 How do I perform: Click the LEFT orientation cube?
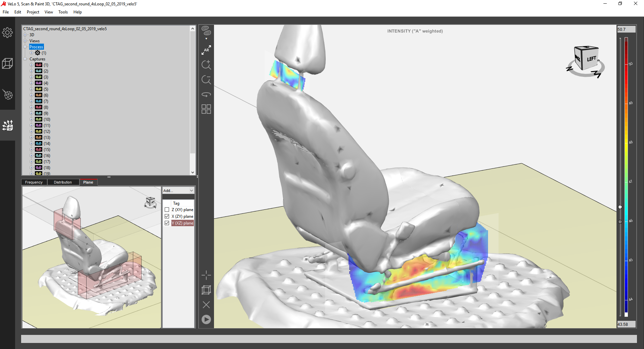(x=586, y=58)
